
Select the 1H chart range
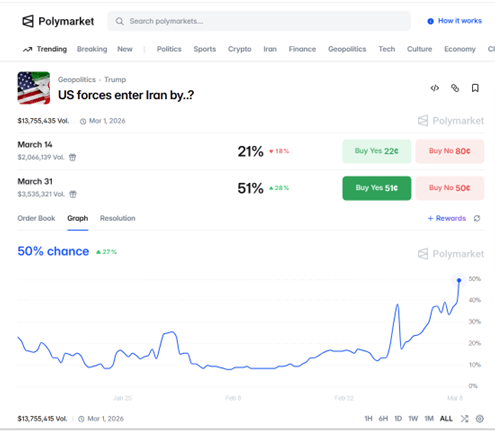coord(368,419)
